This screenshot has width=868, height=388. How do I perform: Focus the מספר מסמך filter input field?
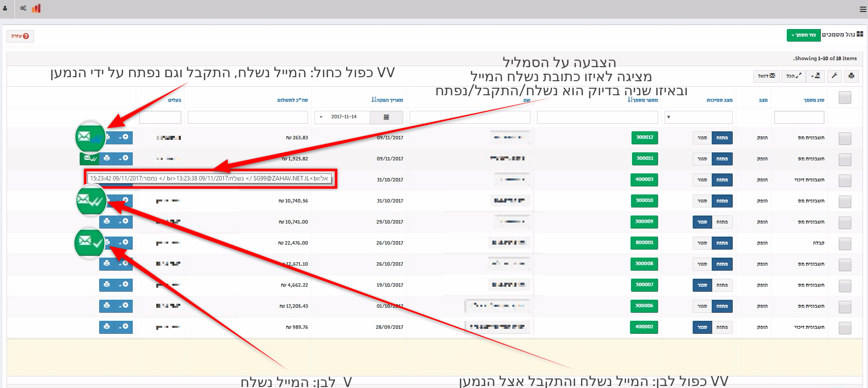tap(598, 117)
